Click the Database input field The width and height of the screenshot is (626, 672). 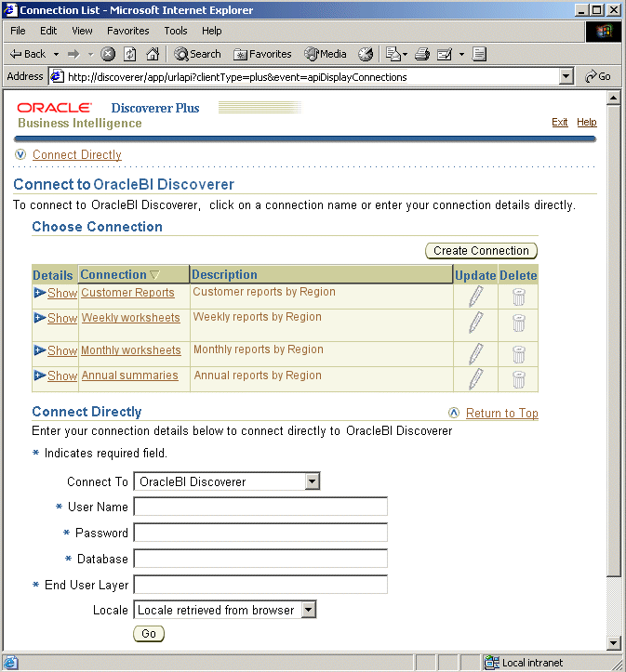tap(260, 559)
